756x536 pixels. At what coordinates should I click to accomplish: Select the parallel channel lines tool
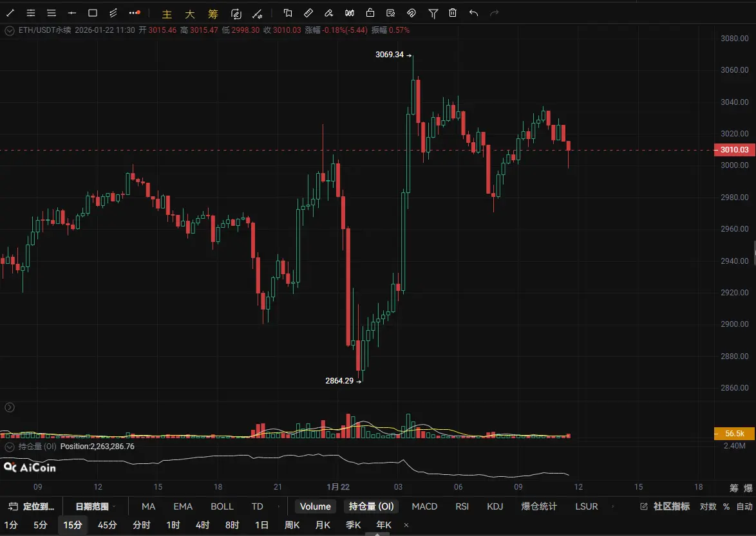coord(31,13)
